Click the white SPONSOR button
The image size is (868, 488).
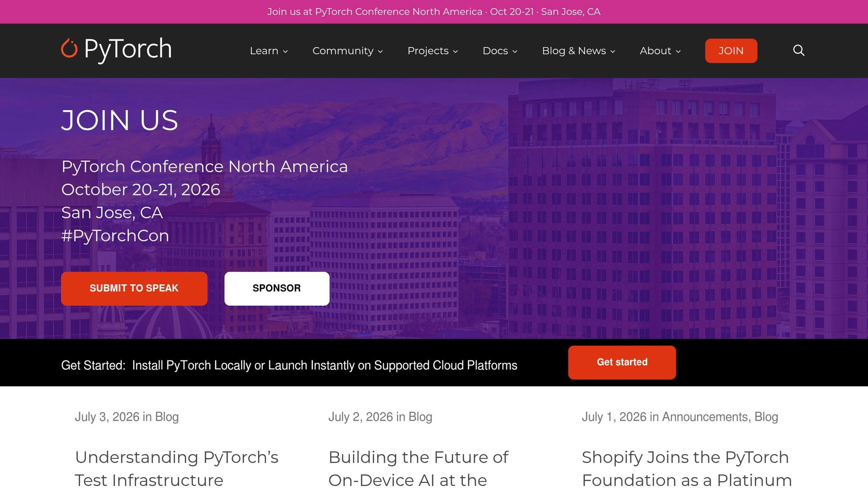pos(277,288)
